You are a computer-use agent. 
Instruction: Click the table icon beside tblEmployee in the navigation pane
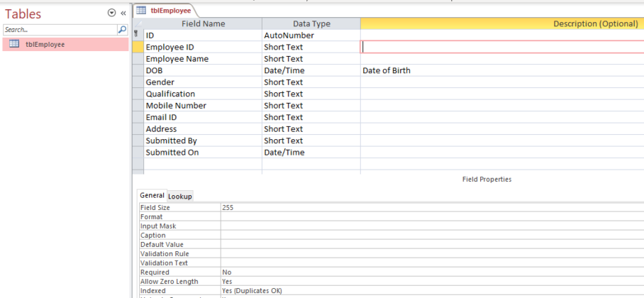point(14,44)
